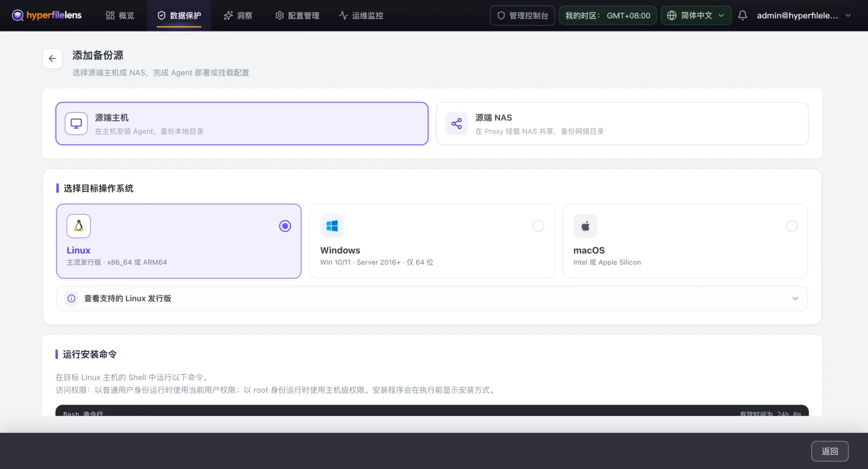This screenshot has width=868, height=469.
Task: Switch to the 数据保护 tab
Action: tap(179, 15)
